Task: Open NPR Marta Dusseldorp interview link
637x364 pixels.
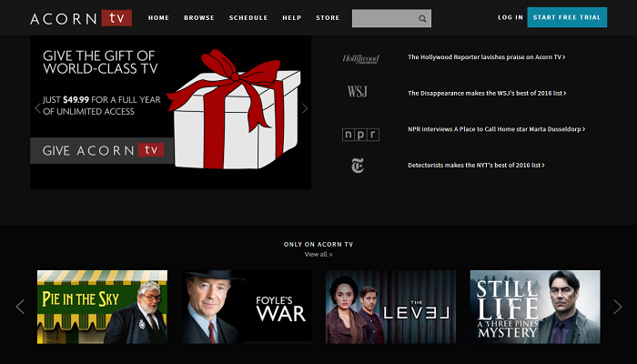Action: (x=497, y=129)
